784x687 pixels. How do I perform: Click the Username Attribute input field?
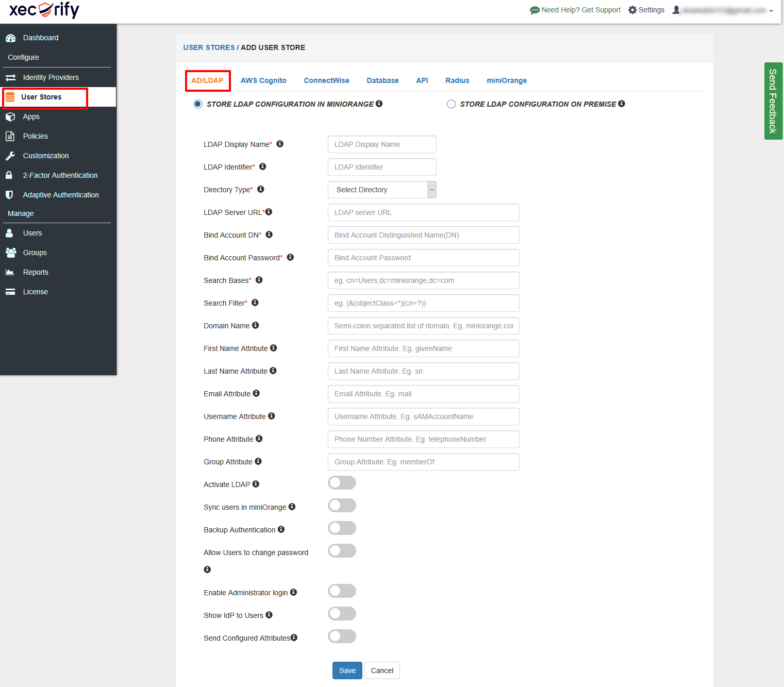(x=424, y=416)
